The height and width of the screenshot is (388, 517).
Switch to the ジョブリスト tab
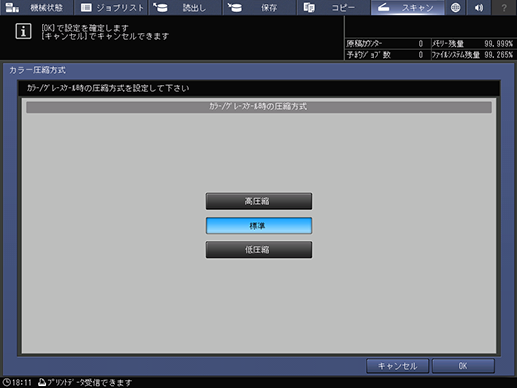111,7
